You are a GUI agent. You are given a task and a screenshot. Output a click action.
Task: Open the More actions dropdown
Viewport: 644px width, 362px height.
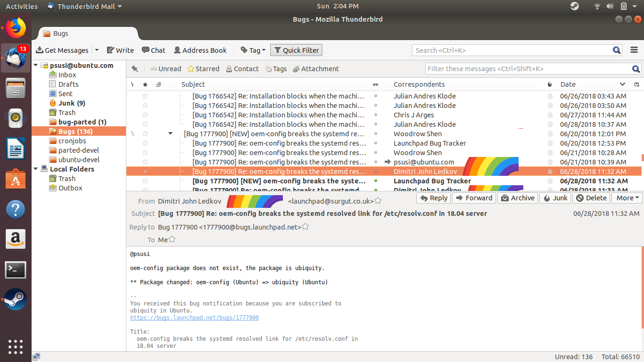[628, 198]
